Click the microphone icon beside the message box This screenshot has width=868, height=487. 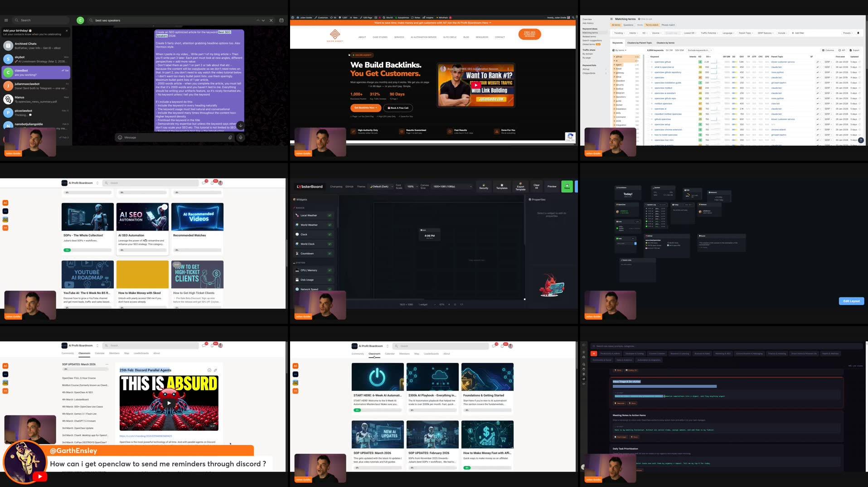[x=241, y=137]
